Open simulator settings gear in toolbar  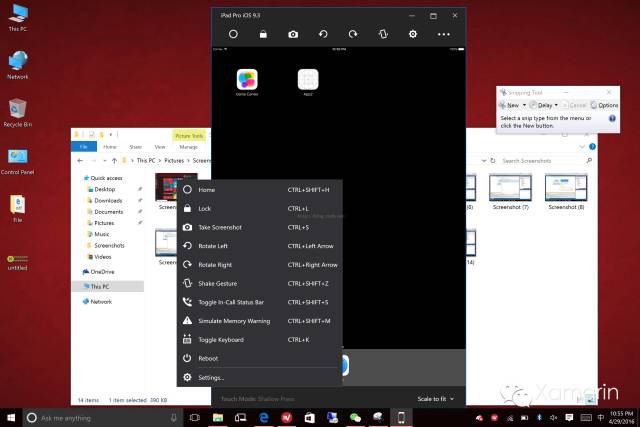(x=413, y=34)
